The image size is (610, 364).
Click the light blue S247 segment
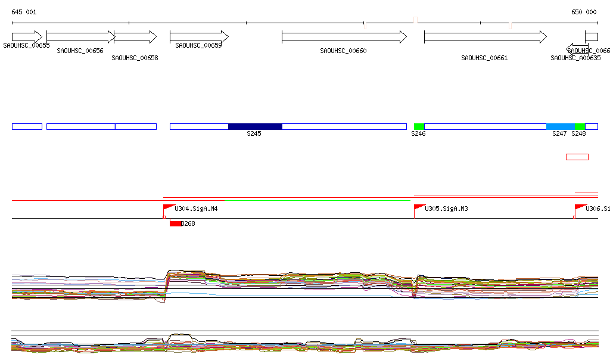(560, 126)
